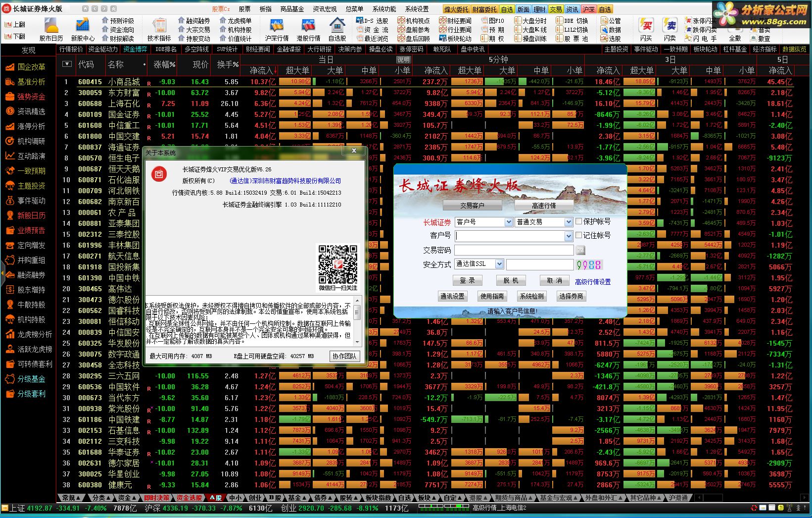The height and width of the screenshot is (518, 812).
Task: Open the 股票 menu
Action: click(x=244, y=9)
